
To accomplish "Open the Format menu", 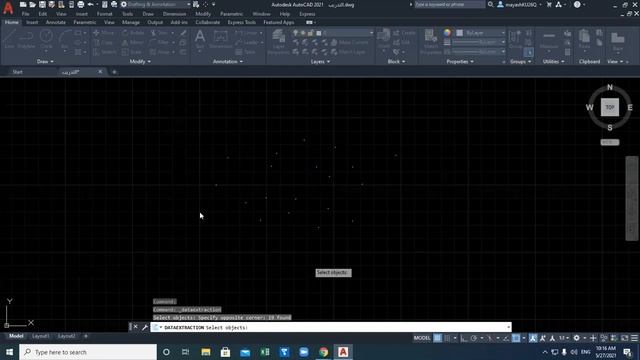I will (104, 14).
